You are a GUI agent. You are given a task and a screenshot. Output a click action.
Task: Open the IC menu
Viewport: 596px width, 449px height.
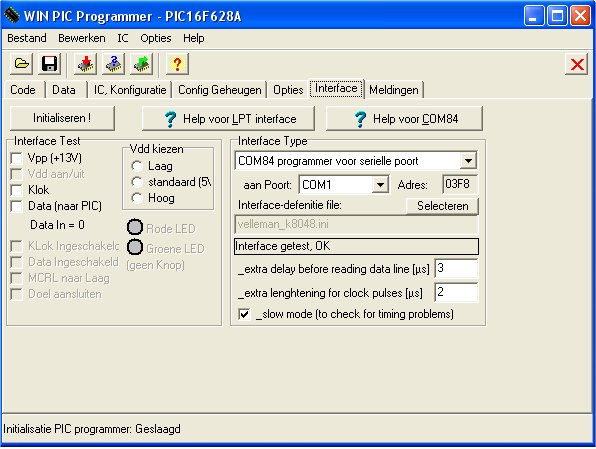coord(122,38)
